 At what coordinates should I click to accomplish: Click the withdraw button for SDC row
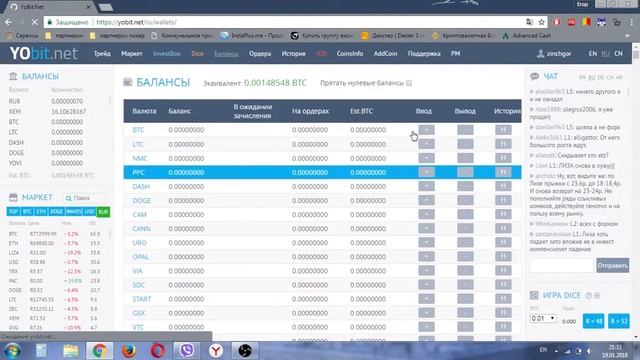pos(465,285)
